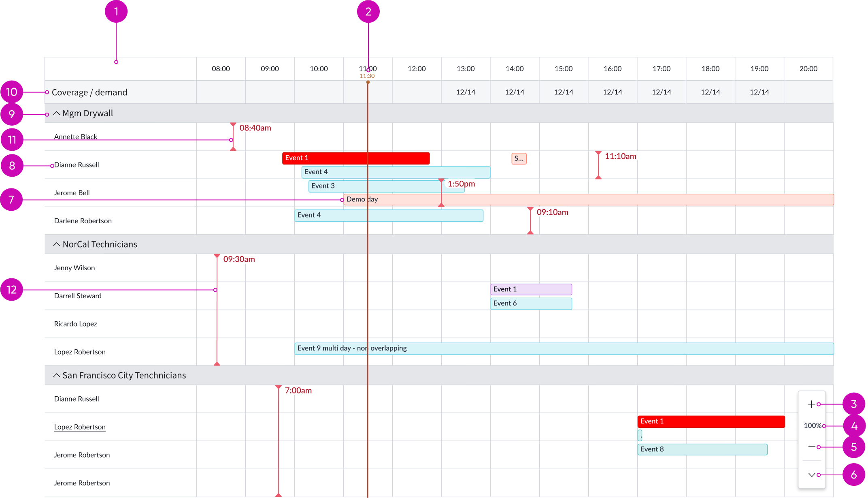Click the 12/14 coverage cell under 13:00
868x498 pixels.
point(465,92)
